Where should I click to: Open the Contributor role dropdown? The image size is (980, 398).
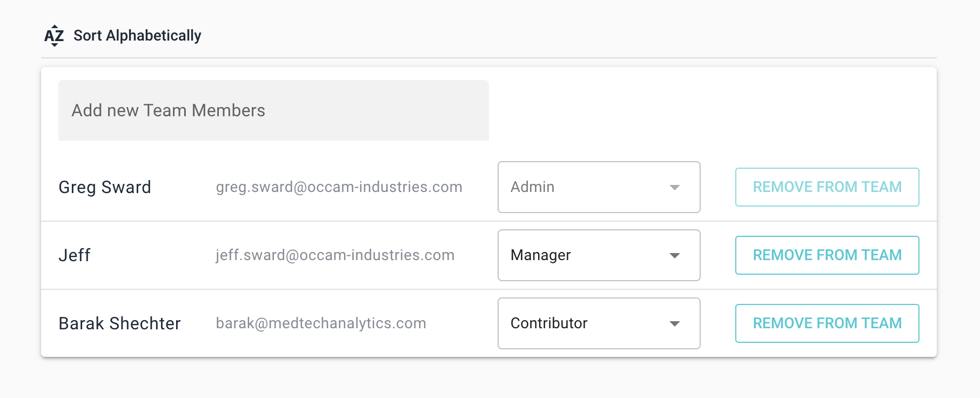point(599,323)
